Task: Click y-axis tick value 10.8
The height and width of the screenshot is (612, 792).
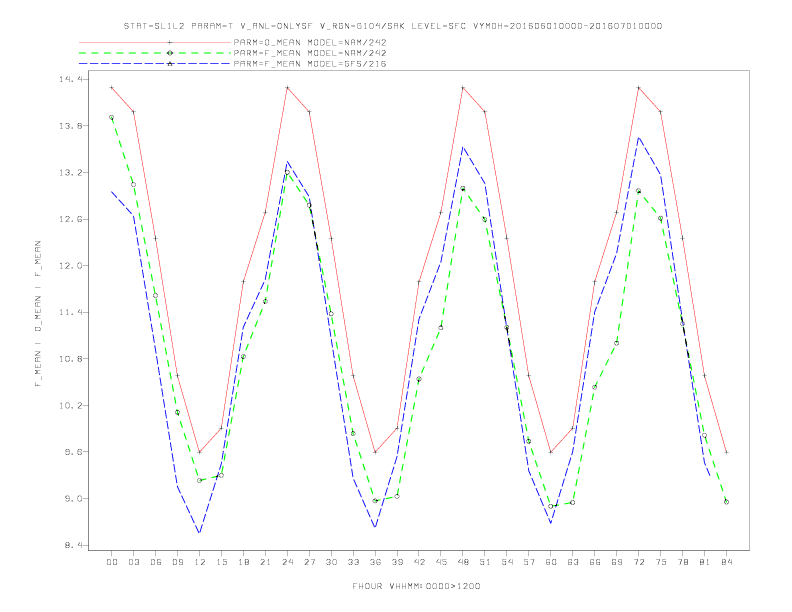Action: pos(70,359)
